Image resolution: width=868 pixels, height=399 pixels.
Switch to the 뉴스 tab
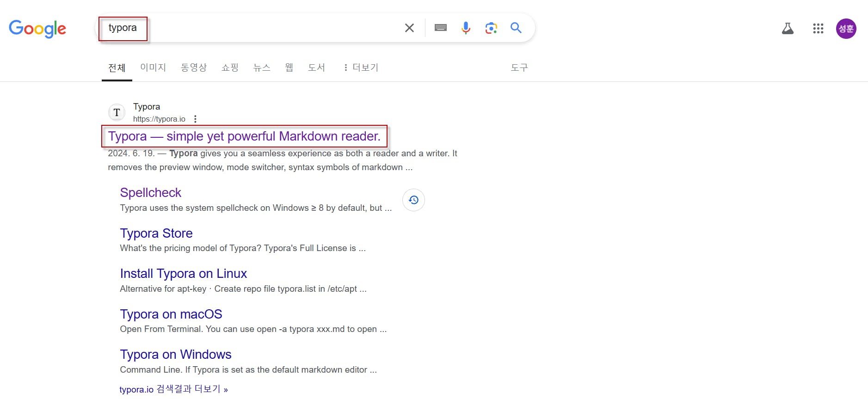[262, 68]
